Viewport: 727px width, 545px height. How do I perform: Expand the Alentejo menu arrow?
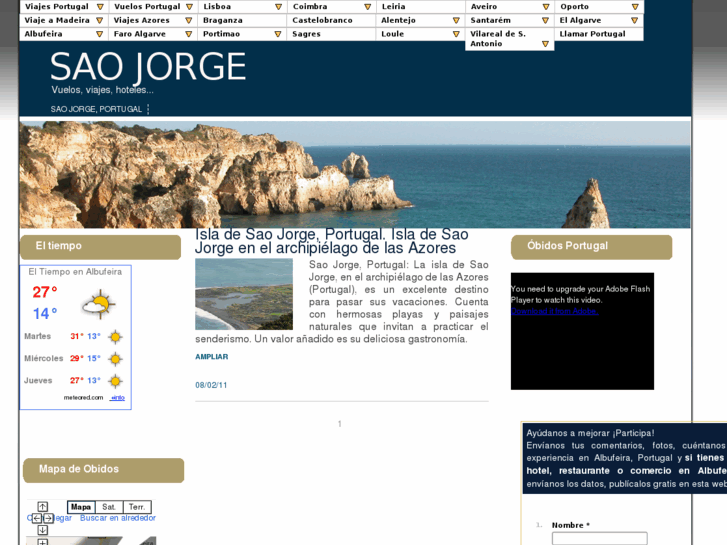[456, 20]
